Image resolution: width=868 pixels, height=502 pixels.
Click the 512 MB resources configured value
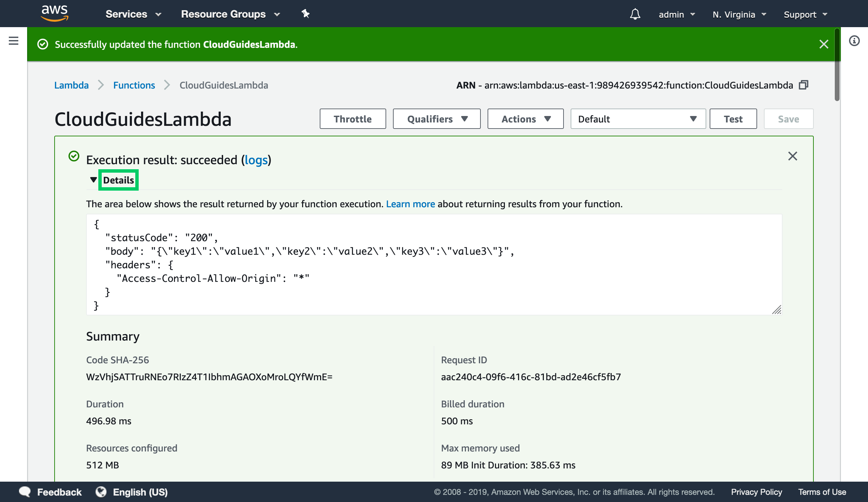coord(102,465)
